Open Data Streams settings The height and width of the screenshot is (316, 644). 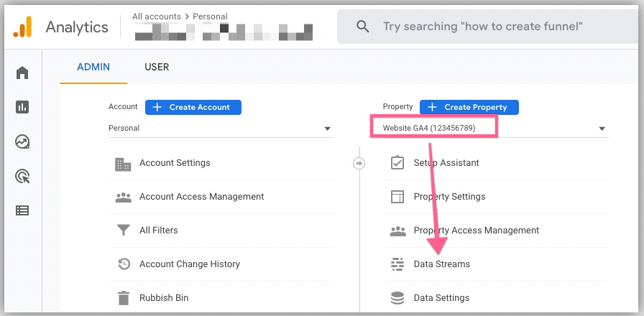(x=441, y=264)
